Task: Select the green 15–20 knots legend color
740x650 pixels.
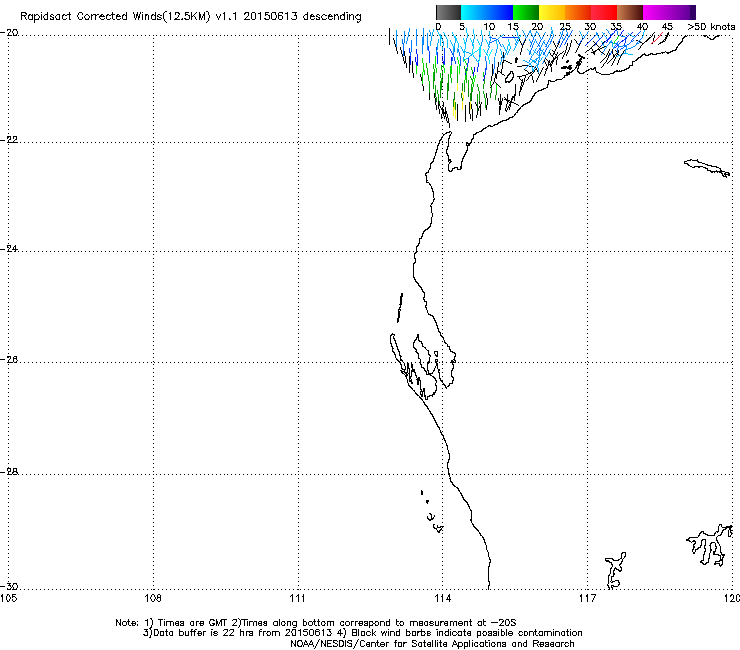Action: [x=526, y=12]
